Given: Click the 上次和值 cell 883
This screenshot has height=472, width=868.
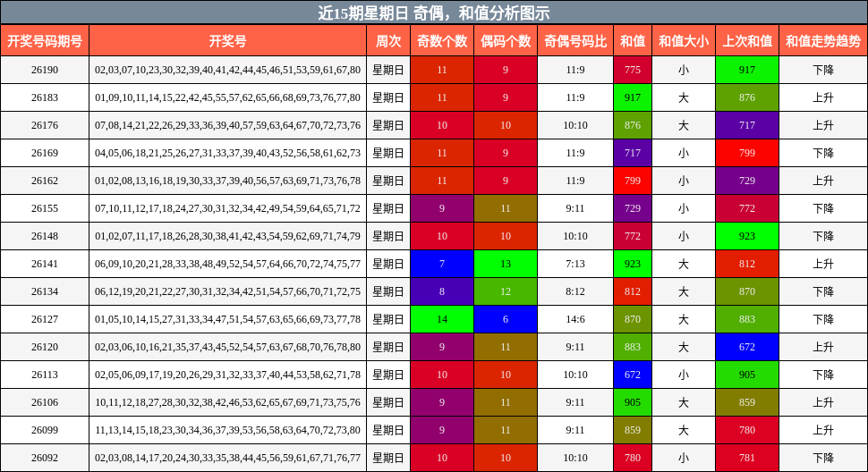Looking at the screenshot, I should pos(747,319).
